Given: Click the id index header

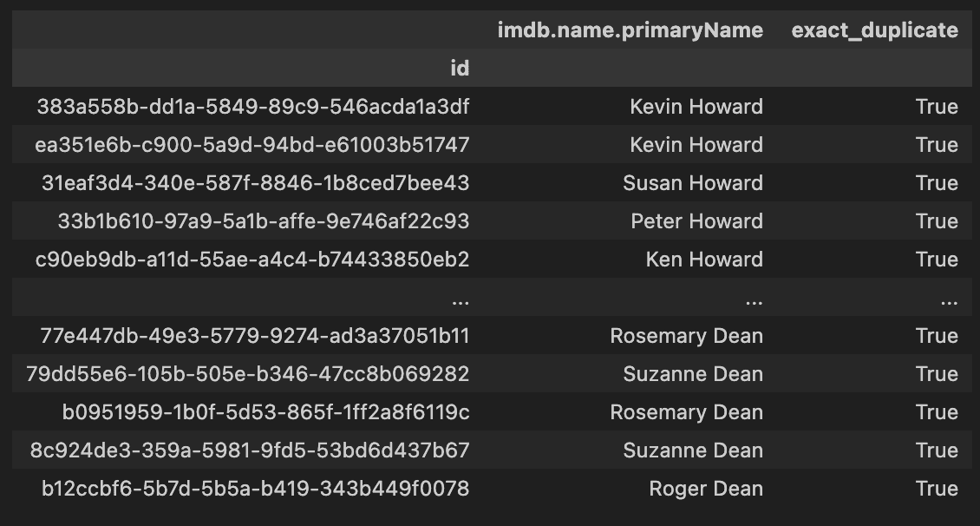Looking at the screenshot, I should [x=460, y=69].
